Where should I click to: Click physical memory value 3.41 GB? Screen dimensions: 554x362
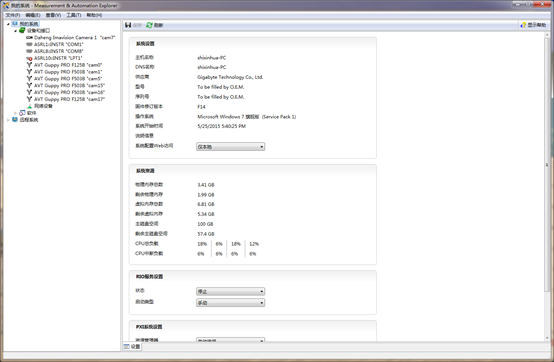(x=206, y=185)
